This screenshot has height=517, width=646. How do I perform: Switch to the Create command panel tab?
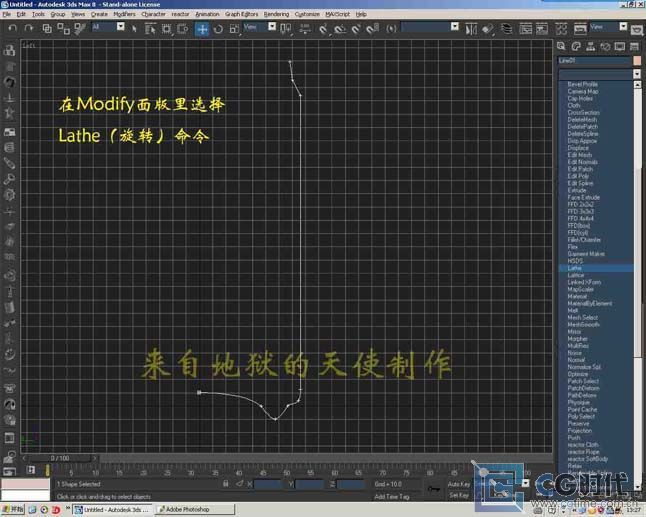(x=561, y=47)
